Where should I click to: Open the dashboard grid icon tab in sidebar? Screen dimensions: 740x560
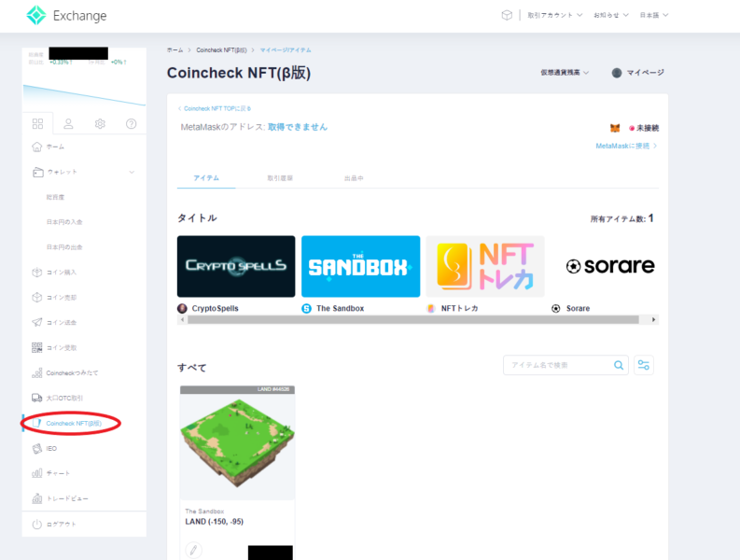point(37,124)
